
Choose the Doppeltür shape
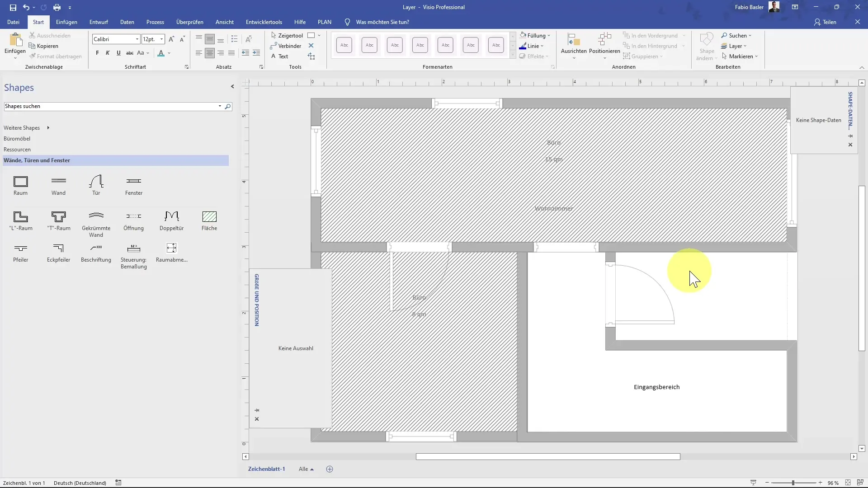click(x=172, y=221)
